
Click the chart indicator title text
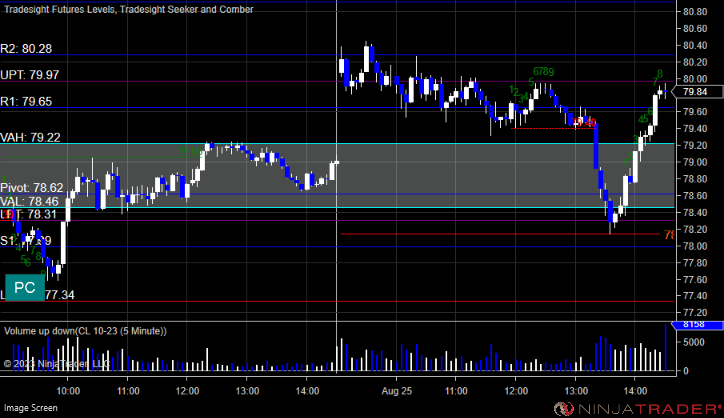coord(128,9)
